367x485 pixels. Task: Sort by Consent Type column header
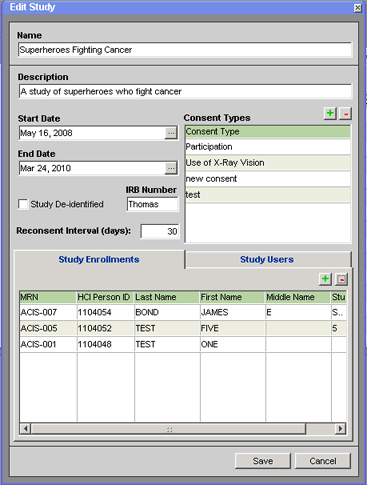point(268,132)
